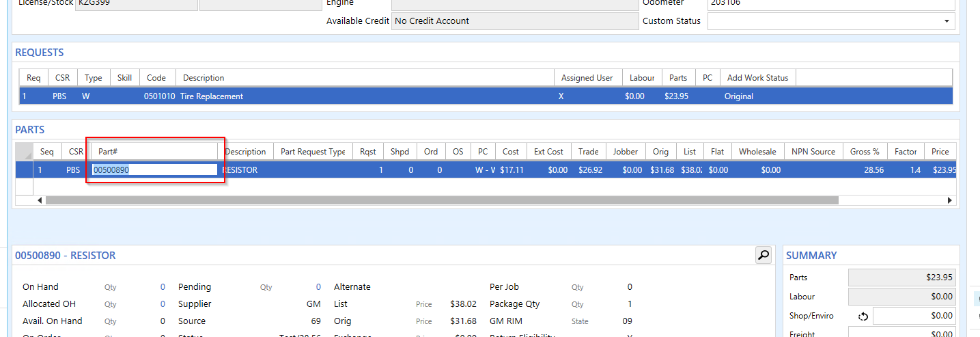Click the Assigned User column header
This screenshot has height=337, width=980.
[587, 78]
